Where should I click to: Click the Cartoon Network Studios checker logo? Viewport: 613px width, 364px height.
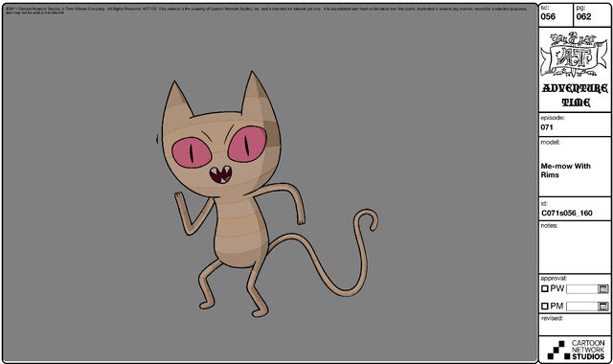[x=556, y=350]
